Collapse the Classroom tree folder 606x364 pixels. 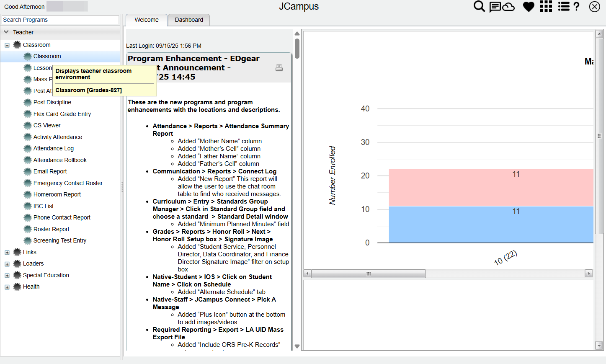pos(7,45)
